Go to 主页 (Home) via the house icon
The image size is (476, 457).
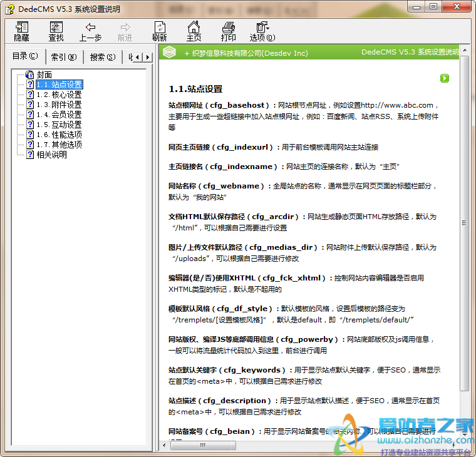194,31
